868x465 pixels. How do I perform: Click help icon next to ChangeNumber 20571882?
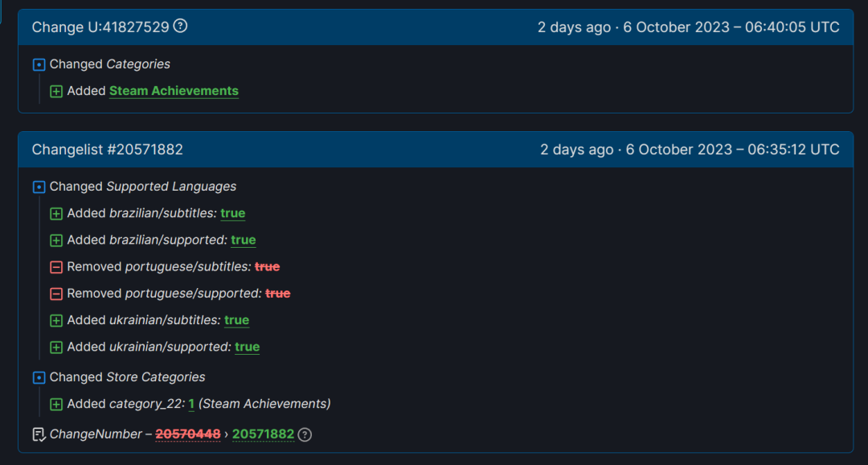click(305, 434)
